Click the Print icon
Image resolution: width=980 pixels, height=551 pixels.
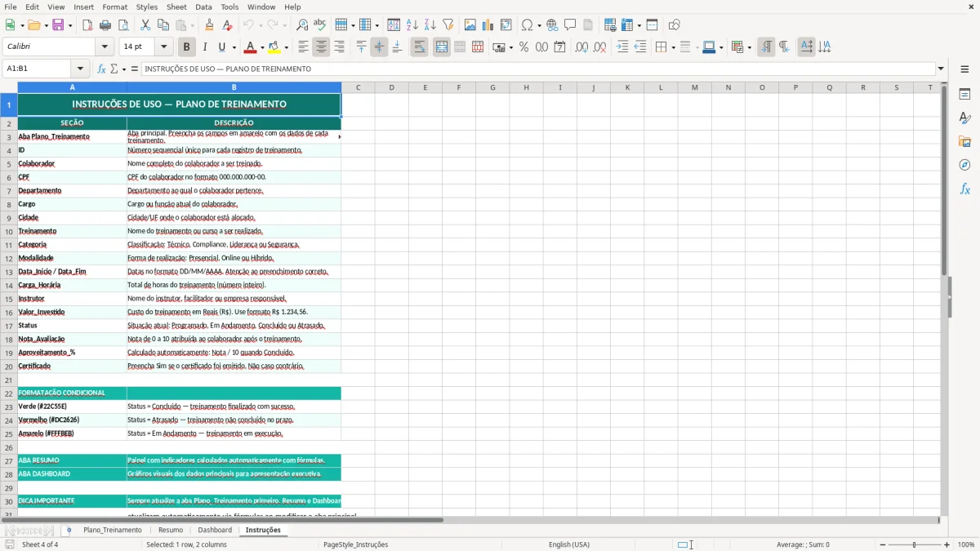105,25
